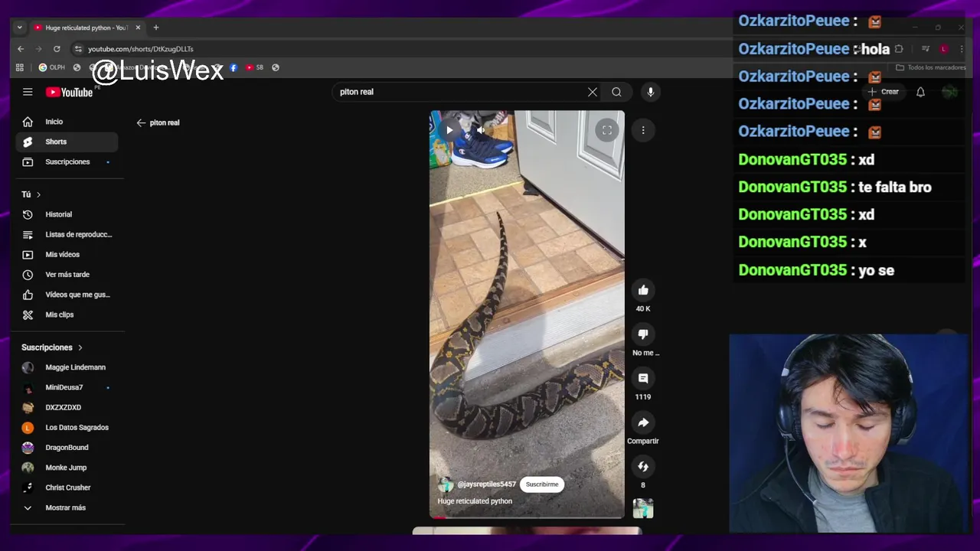
Task: Open the apps grid in bookmarks bar
Action: 20,67
